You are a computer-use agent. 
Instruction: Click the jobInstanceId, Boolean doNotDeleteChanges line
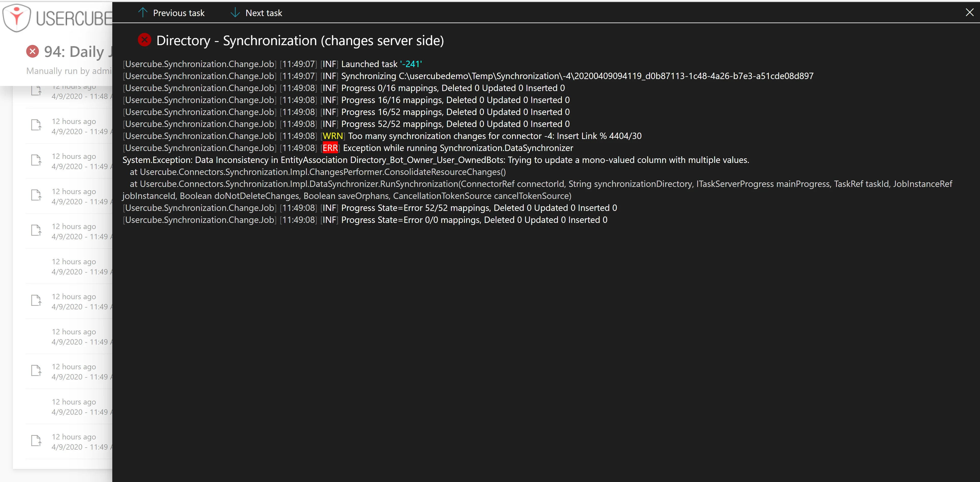[347, 196]
